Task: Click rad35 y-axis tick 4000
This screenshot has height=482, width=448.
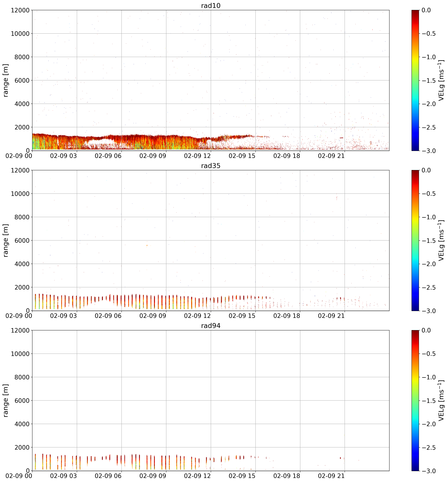Action: coord(22,264)
